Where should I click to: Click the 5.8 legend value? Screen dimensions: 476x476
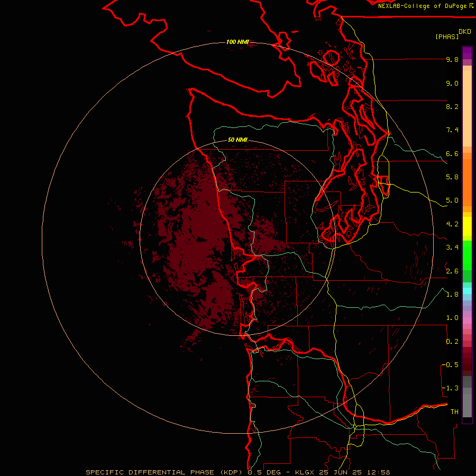[x=452, y=177]
